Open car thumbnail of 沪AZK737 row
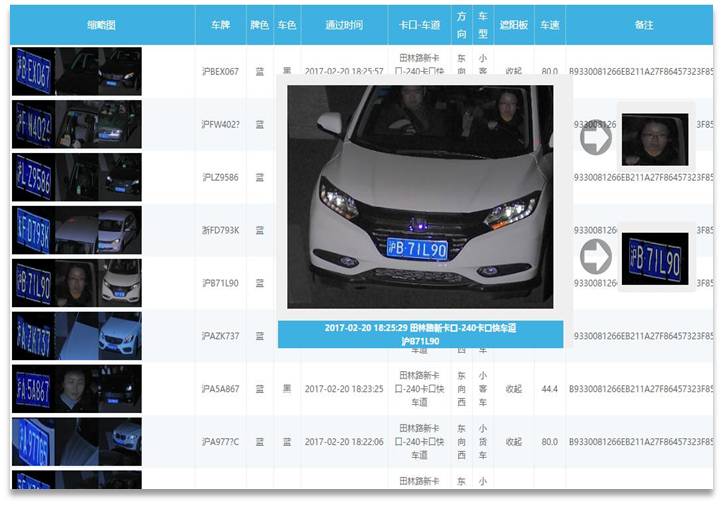The height and width of the screenshot is (505, 723). click(120, 336)
